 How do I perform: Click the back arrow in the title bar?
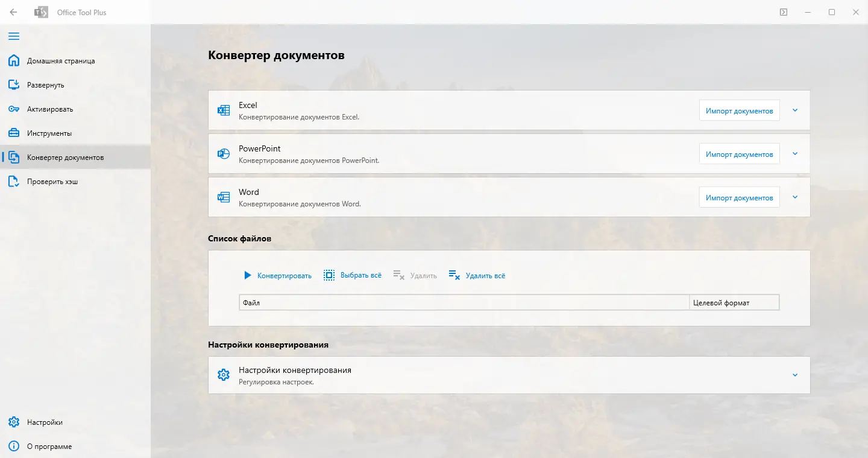pyautogui.click(x=13, y=12)
